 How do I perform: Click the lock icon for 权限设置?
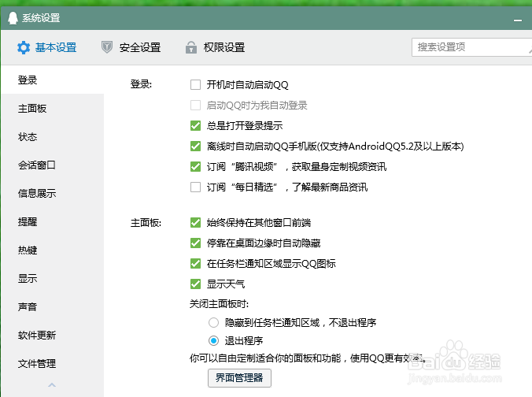191,47
